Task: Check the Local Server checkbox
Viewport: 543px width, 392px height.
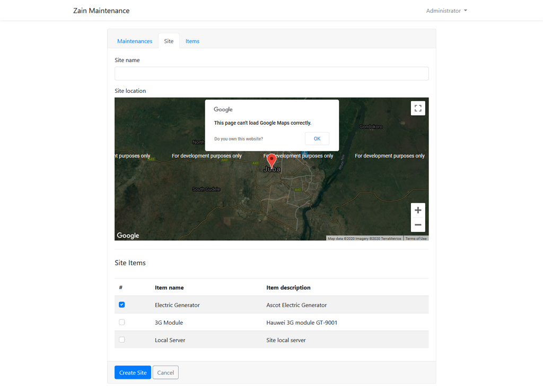Action: pos(122,339)
